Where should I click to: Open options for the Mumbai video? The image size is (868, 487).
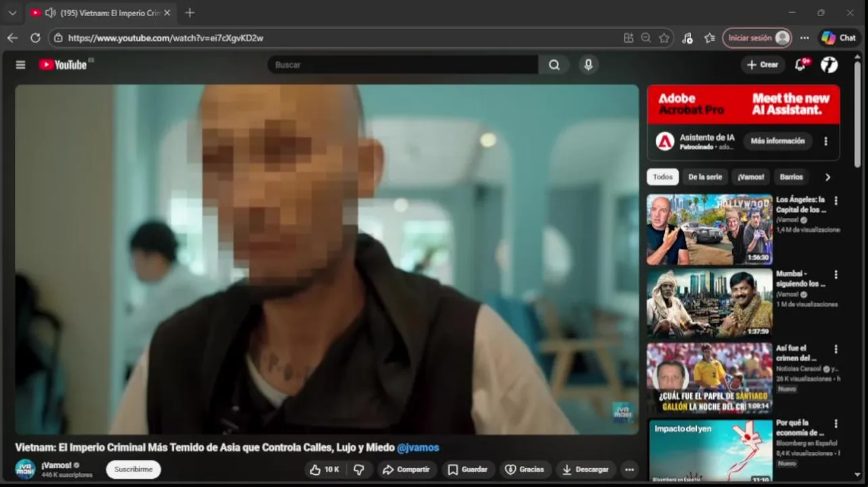[836, 275]
